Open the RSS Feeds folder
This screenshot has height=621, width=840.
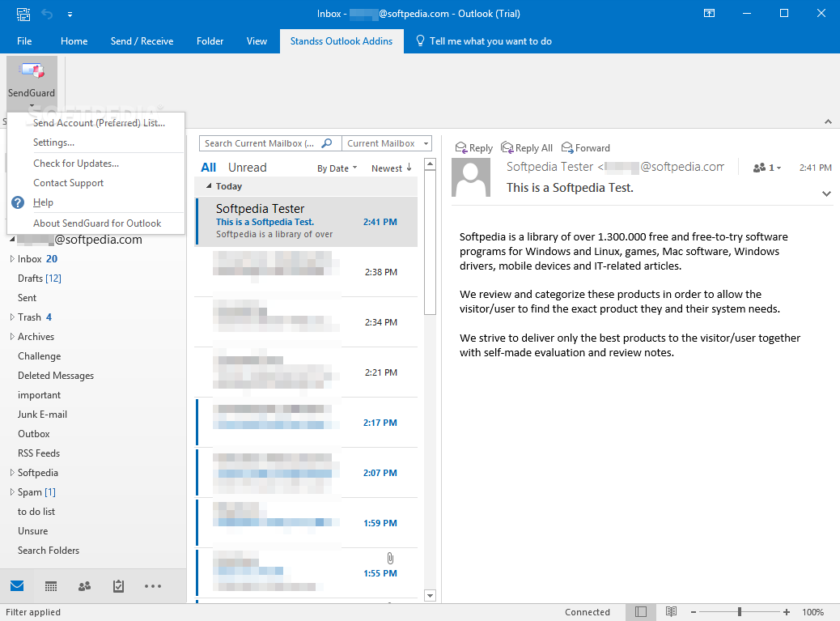pyautogui.click(x=39, y=453)
